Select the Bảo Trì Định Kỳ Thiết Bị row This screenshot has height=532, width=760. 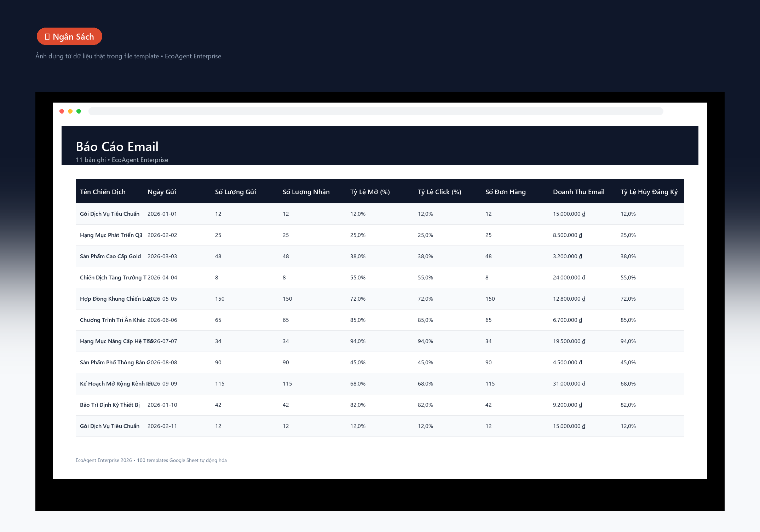click(x=380, y=405)
